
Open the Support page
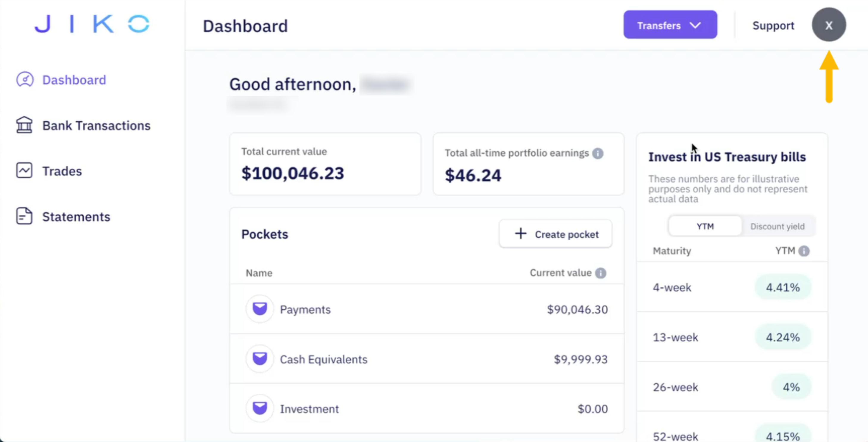[773, 25]
